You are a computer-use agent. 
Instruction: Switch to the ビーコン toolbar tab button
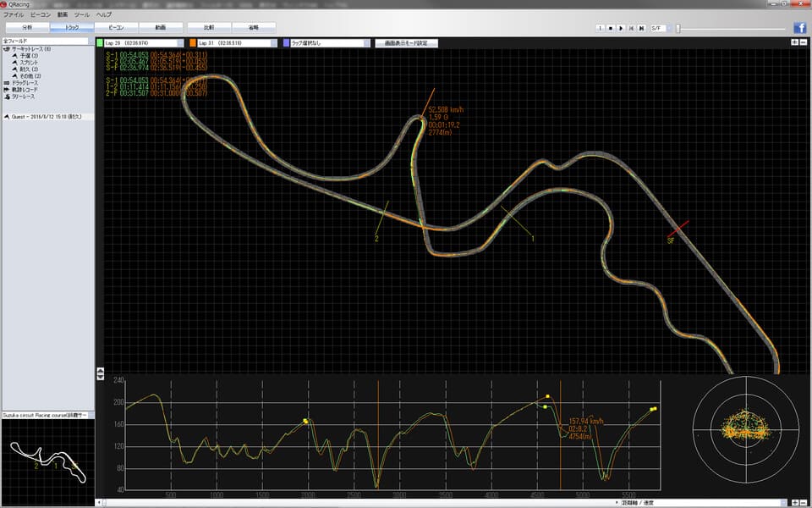117,27
